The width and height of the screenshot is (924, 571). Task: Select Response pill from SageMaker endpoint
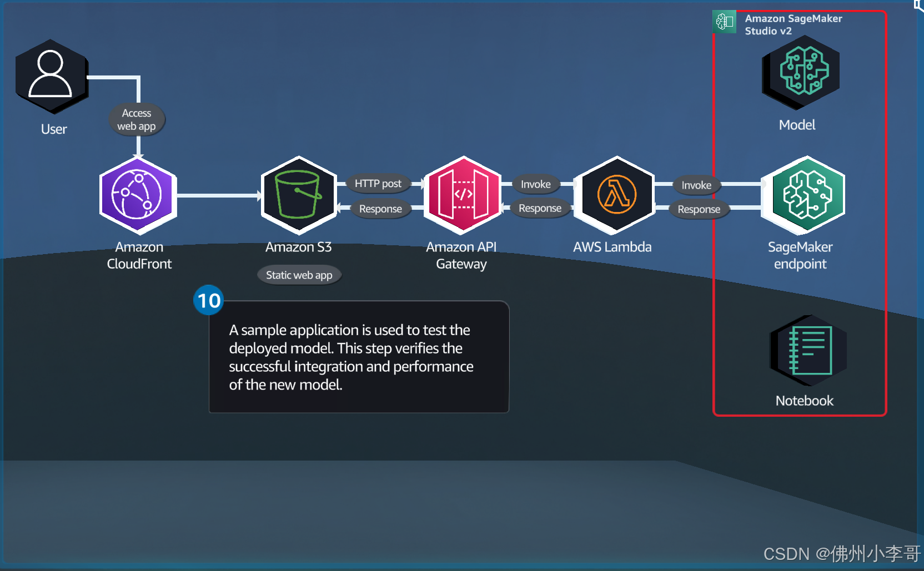tap(699, 210)
